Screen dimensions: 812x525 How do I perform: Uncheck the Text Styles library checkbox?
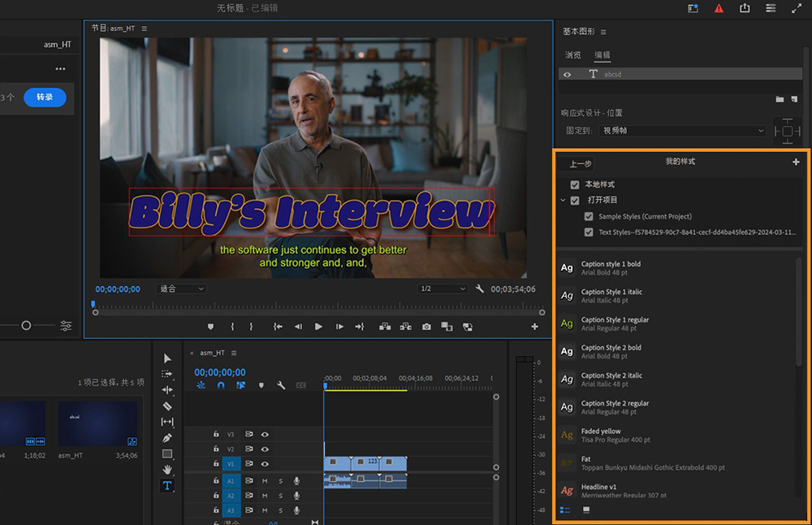pyautogui.click(x=589, y=232)
